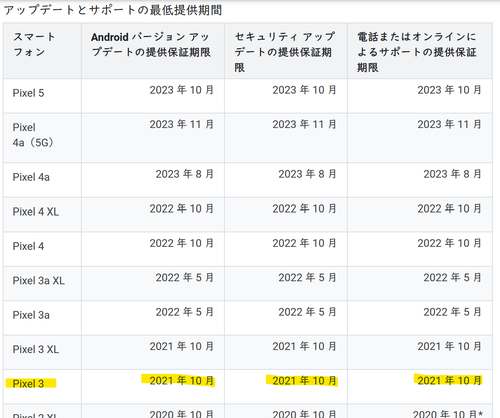Image resolution: width=500 pixels, height=418 pixels.
Task: Select the Pixel 3 XL row label
Action: click(x=36, y=349)
